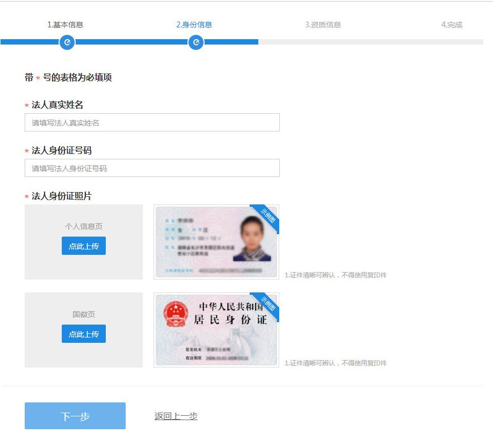Focus the 法人真实姓名 input field

151,122
